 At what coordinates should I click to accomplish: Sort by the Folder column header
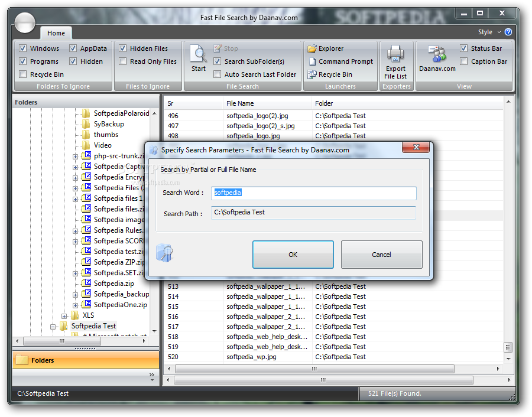pos(407,103)
